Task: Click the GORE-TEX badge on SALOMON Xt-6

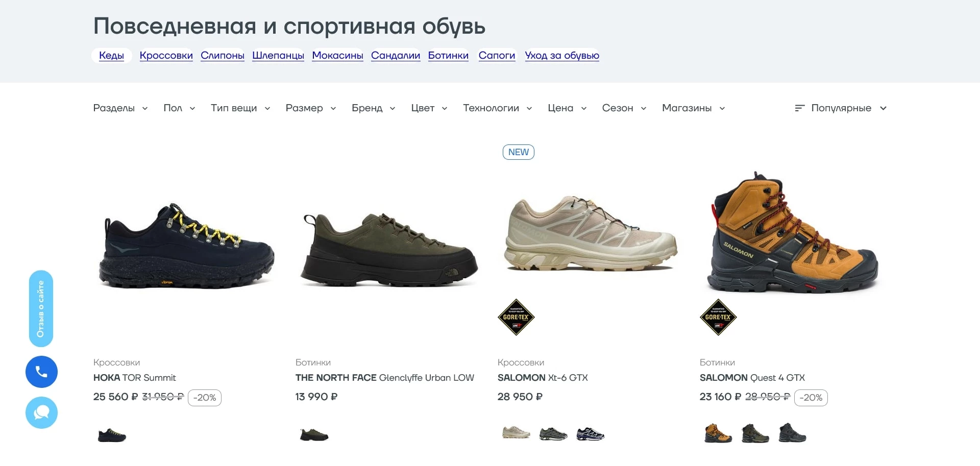Action: (516, 317)
